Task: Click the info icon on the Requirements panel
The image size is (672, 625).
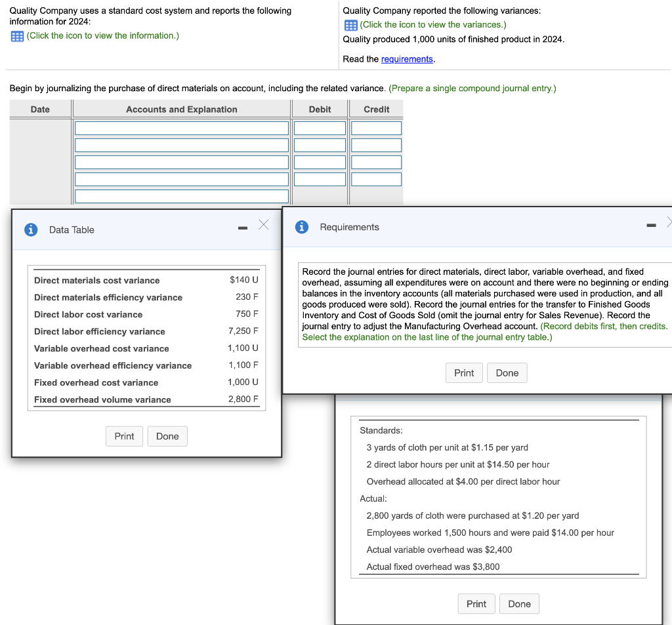Action: point(301,226)
